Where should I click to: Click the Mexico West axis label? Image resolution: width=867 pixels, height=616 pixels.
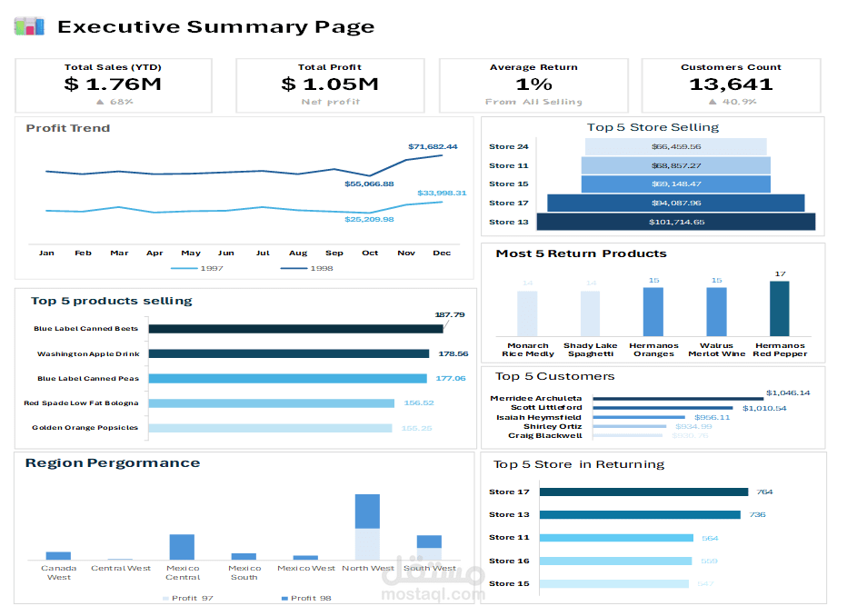point(305,569)
